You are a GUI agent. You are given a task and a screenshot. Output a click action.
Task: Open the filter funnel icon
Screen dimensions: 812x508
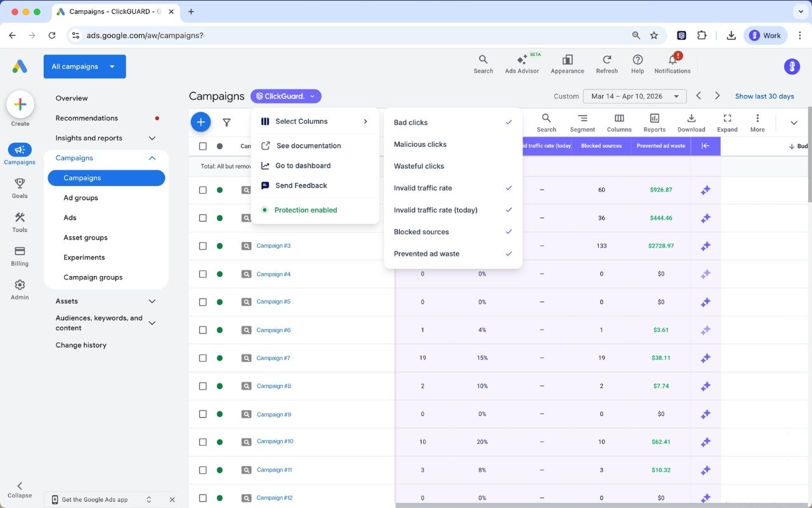click(x=226, y=123)
